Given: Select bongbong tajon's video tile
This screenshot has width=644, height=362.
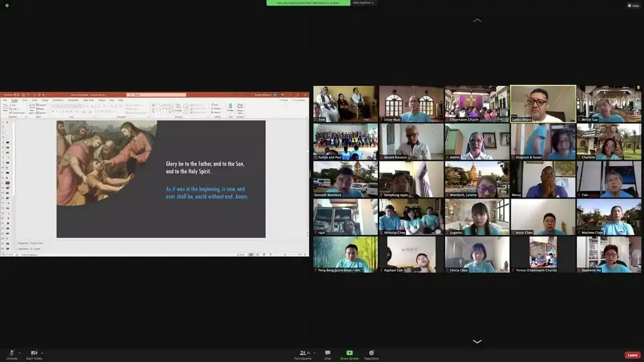Looking at the screenshot, I should pos(411,179).
